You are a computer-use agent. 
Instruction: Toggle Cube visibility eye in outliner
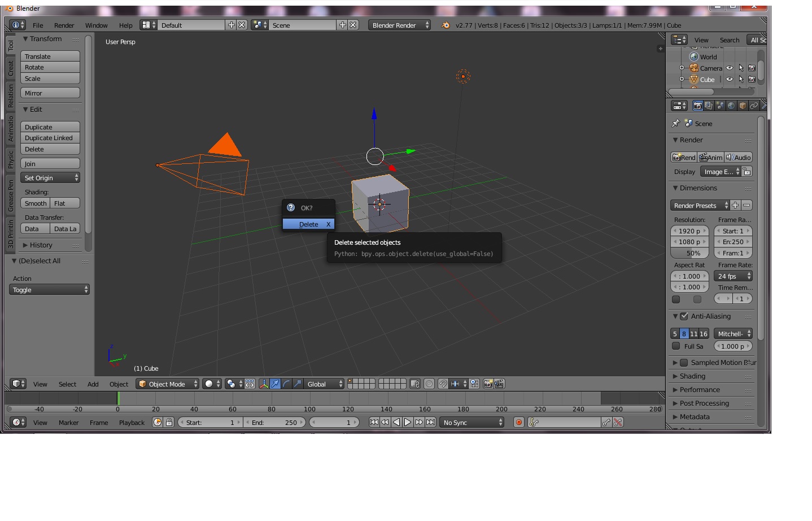pyautogui.click(x=730, y=79)
